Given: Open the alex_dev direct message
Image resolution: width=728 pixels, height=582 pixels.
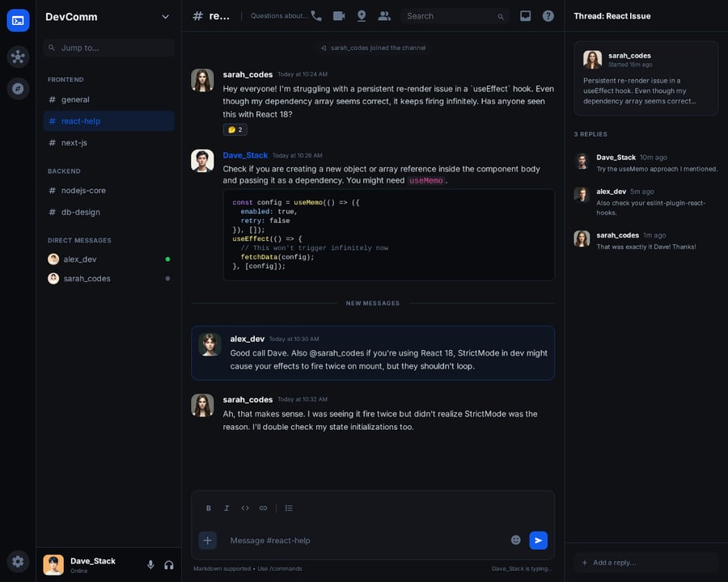Looking at the screenshot, I should (80, 259).
